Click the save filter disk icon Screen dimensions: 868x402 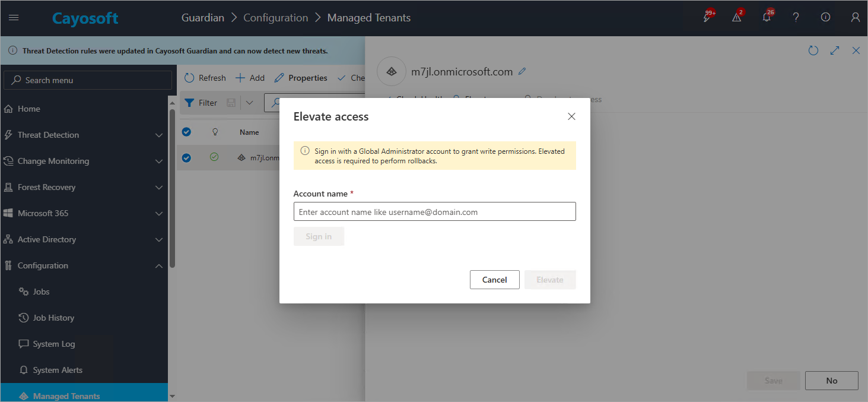pos(231,103)
